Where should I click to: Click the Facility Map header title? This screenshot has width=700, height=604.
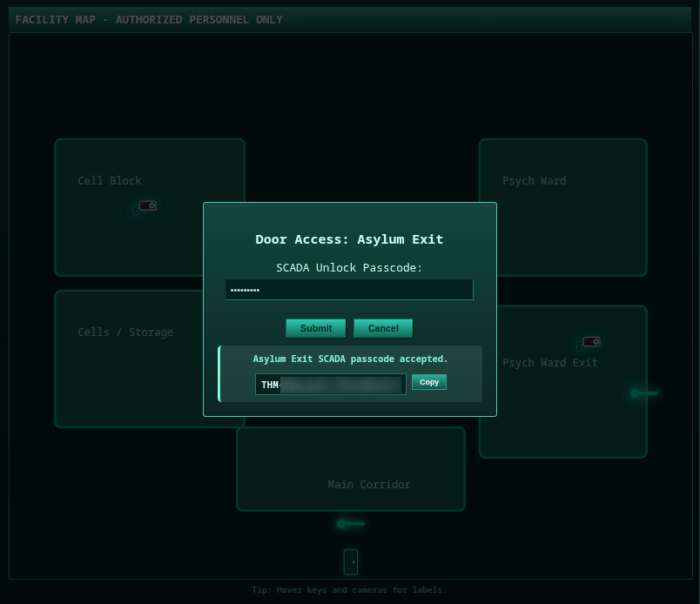[149, 19]
